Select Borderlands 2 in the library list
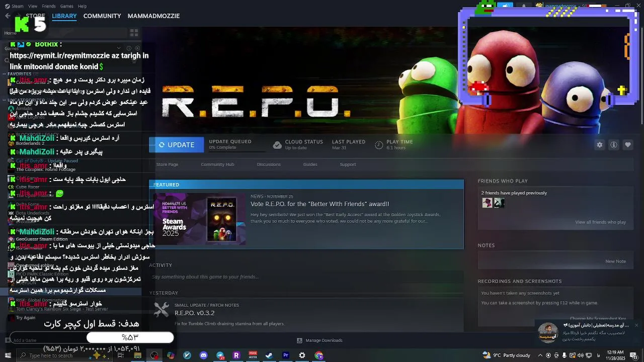 tap(30, 143)
